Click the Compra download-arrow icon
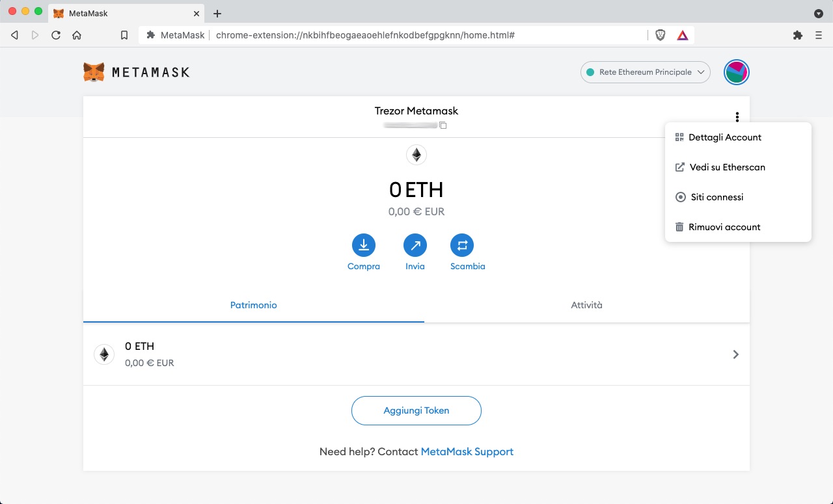The height and width of the screenshot is (504, 833). 364,245
